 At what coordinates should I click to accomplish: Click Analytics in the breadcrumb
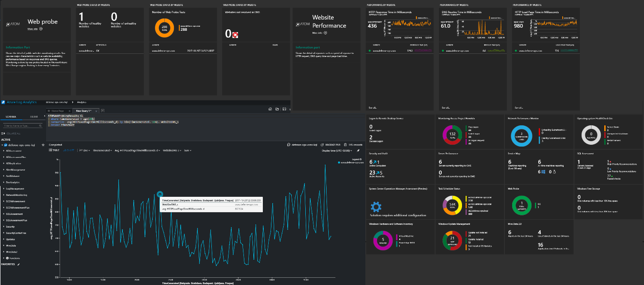pos(82,102)
